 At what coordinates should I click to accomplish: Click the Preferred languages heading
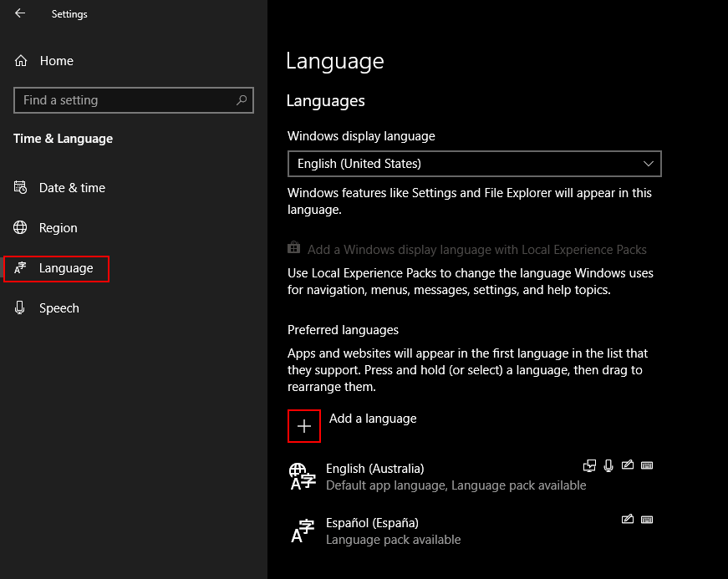point(343,330)
